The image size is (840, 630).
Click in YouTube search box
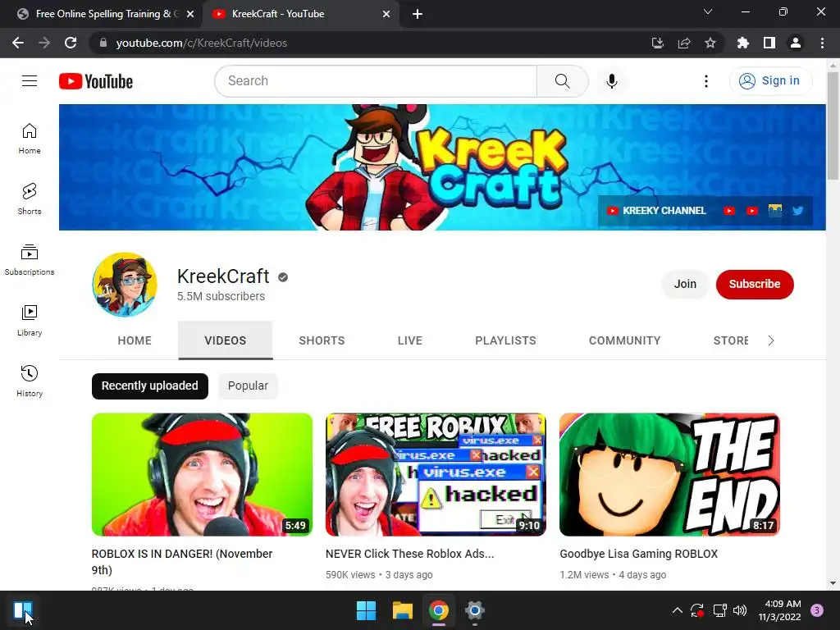(x=376, y=81)
